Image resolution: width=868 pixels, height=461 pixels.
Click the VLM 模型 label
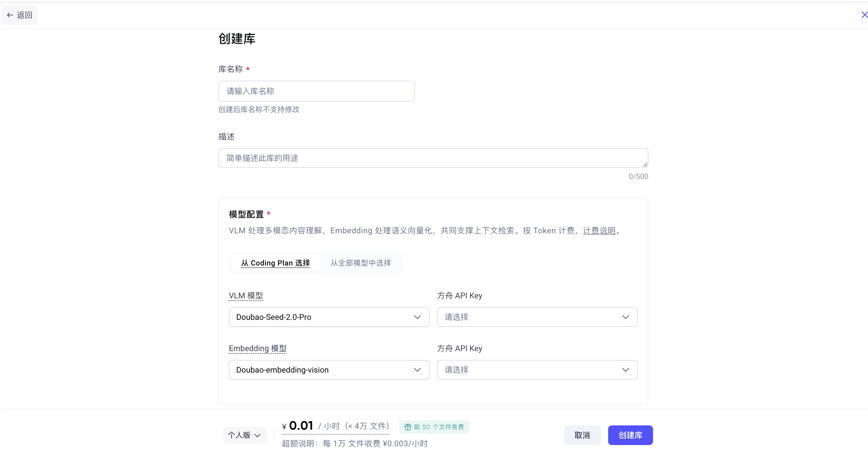pyautogui.click(x=246, y=296)
